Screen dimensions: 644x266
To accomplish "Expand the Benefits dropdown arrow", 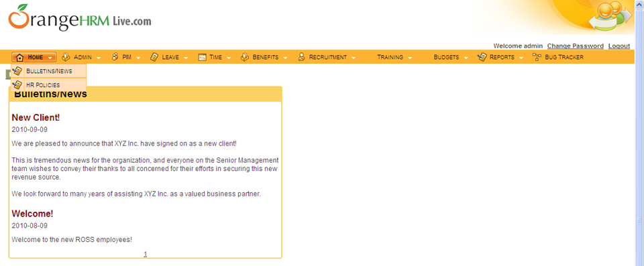I will [286, 58].
